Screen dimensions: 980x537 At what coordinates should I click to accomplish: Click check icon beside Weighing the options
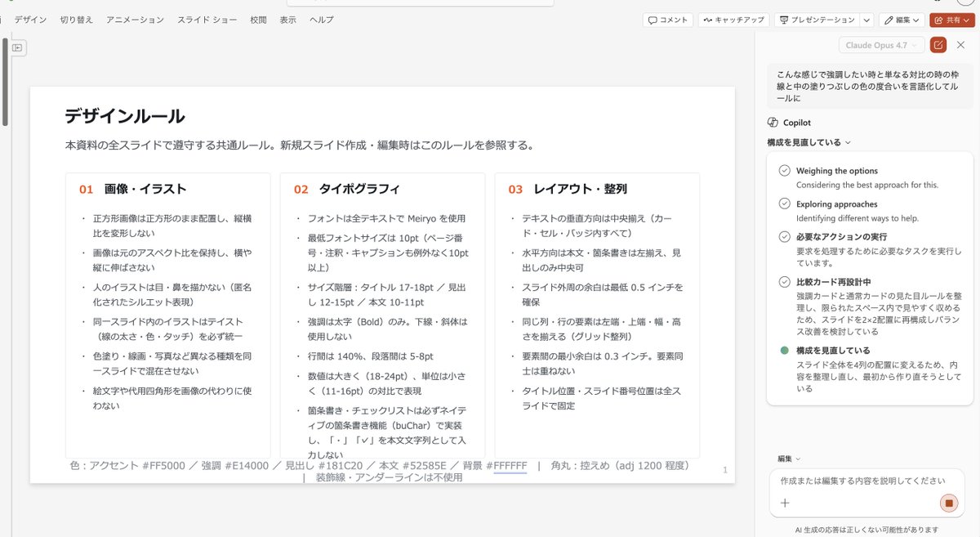click(x=785, y=171)
